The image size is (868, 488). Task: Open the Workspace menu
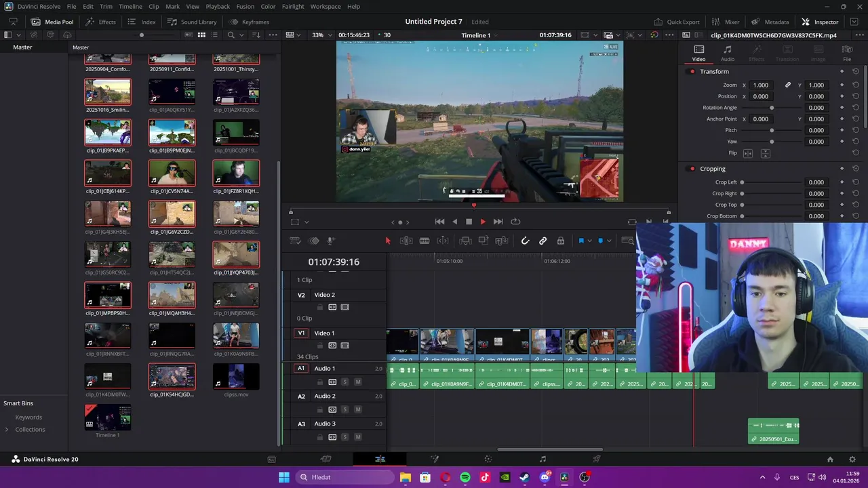pyautogui.click(x=325, y=6)
